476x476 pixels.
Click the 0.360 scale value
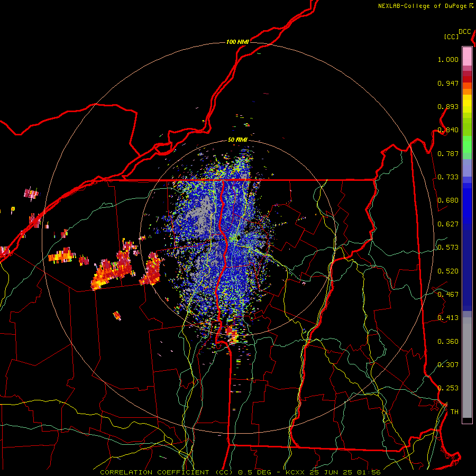coord(448,342)
